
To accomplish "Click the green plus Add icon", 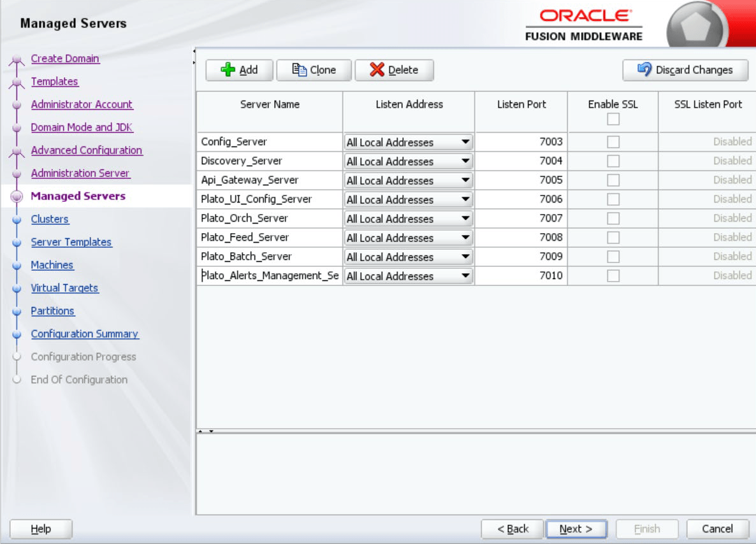I will (228, 70).
